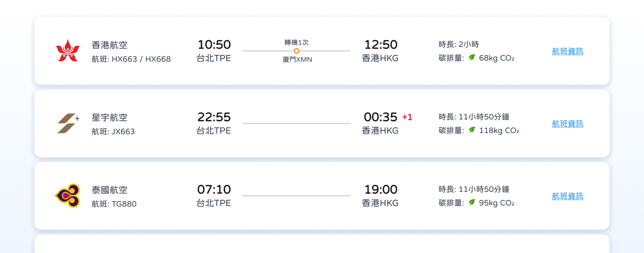Click the 時長: 2小時 duration text
Image resolution: width=644 pixels, height=253 pixels.
459,44
